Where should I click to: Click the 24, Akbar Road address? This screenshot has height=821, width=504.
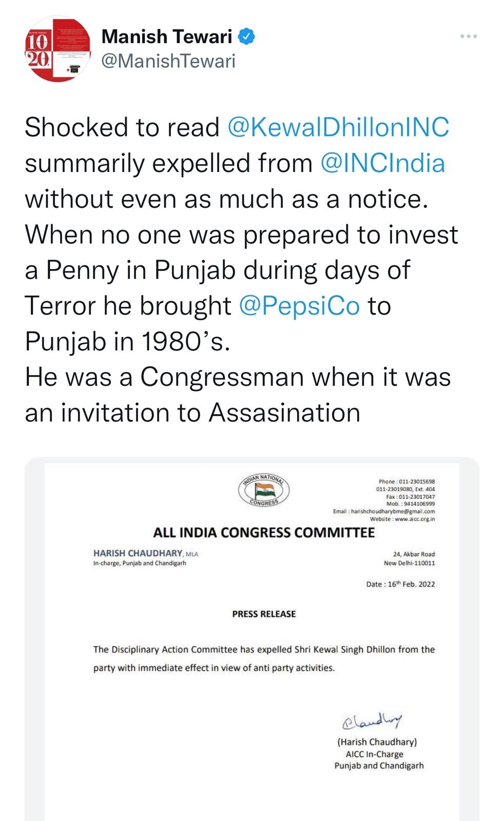point(414,554)
